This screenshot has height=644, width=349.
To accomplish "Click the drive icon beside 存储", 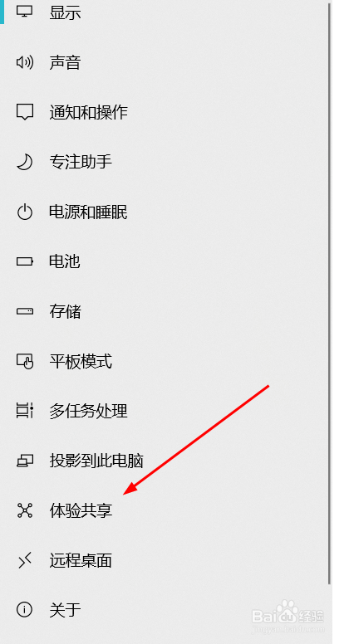I will coord(25,311).
